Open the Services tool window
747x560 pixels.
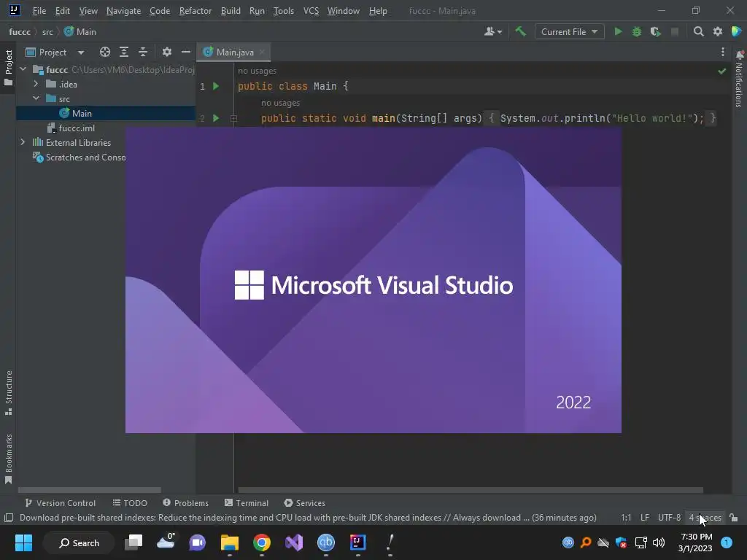click(x=304, y=503)
